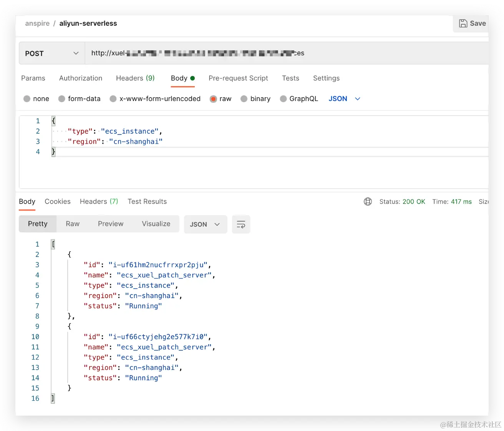Switch to Test Results tab

[x=147, y=201]
